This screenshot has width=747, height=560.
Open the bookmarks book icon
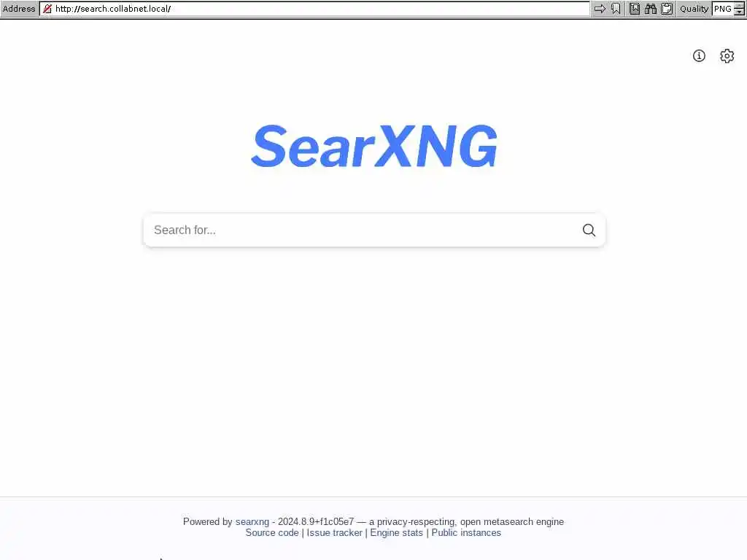[x=635, y=9]
